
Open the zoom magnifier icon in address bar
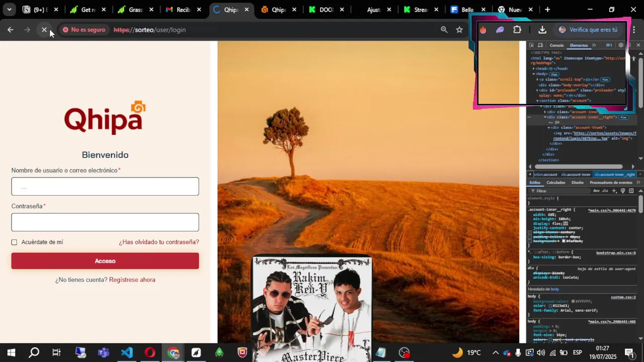(444, 30)
